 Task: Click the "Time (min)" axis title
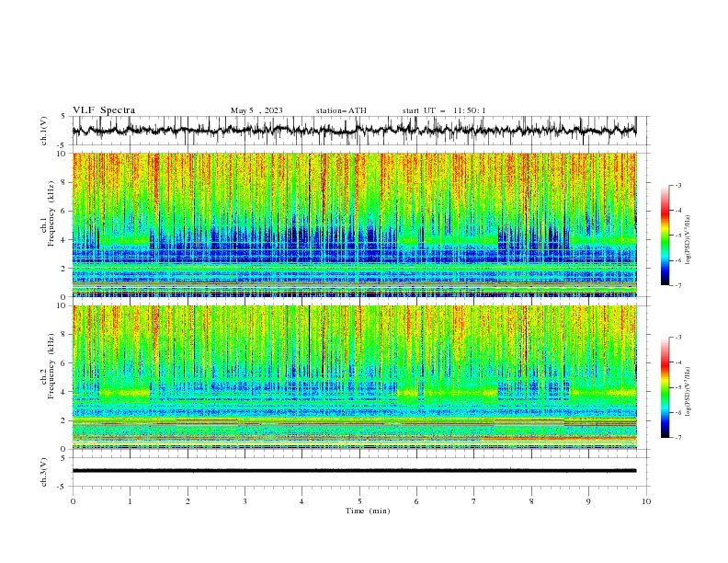[x=368, y=511]
